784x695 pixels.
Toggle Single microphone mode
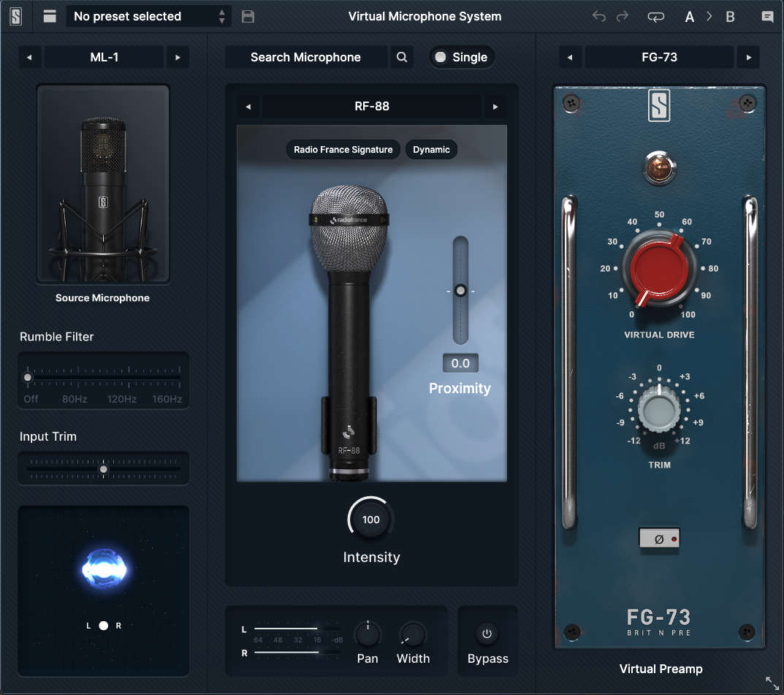(x=462, y=56)
